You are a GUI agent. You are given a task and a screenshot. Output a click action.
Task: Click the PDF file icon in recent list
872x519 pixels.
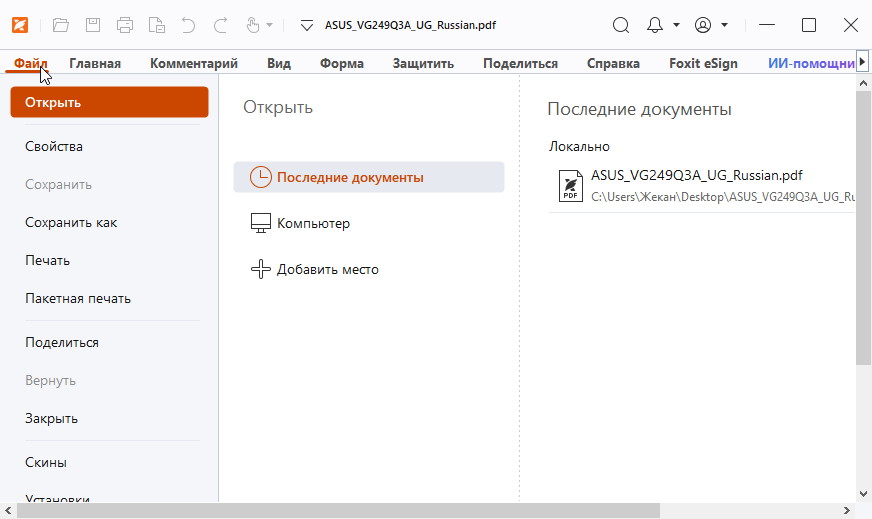coord(571,186)
